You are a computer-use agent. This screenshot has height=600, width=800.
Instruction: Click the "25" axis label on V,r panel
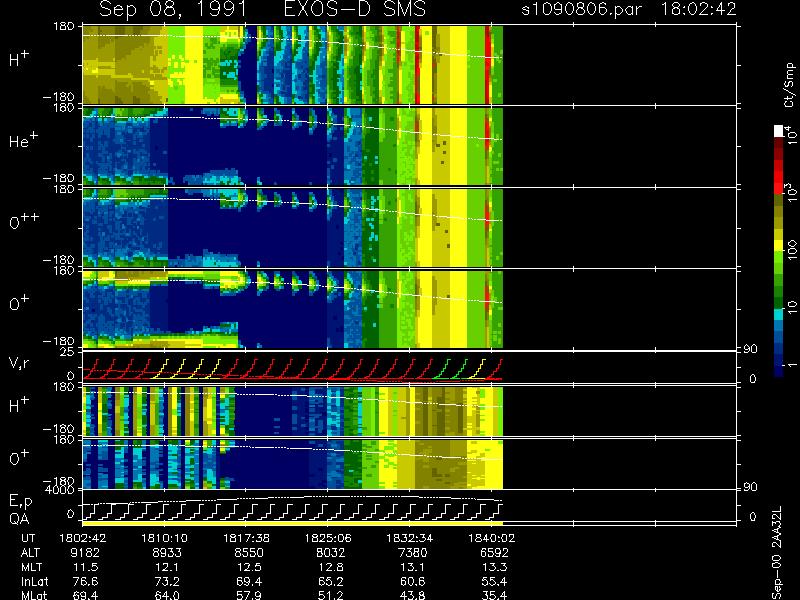(x=69, y=352)
